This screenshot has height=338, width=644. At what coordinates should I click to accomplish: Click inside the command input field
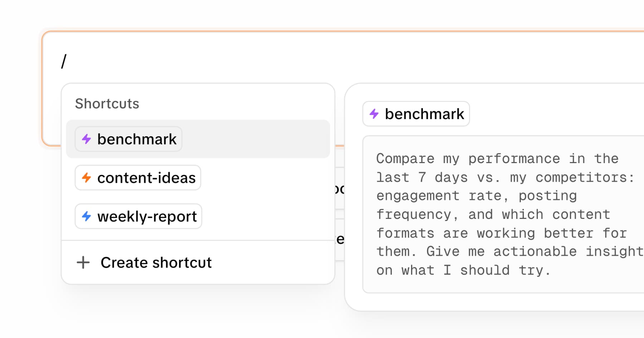tap(250, 60)
